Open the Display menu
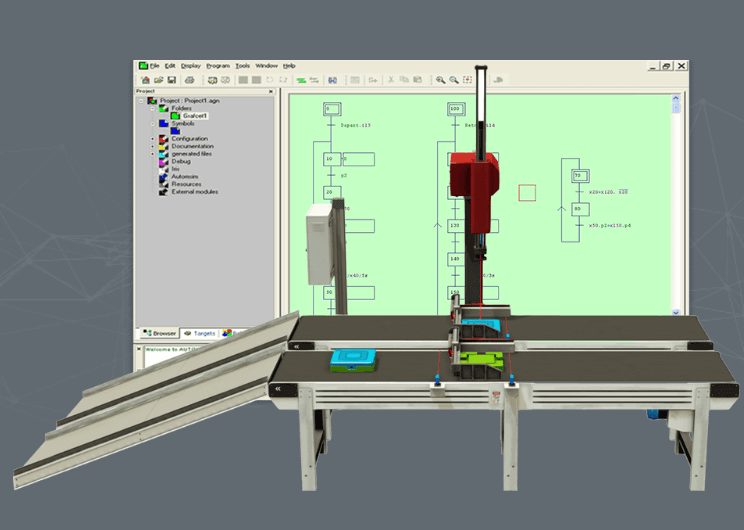Screen dimensions: 744x530 191,66
